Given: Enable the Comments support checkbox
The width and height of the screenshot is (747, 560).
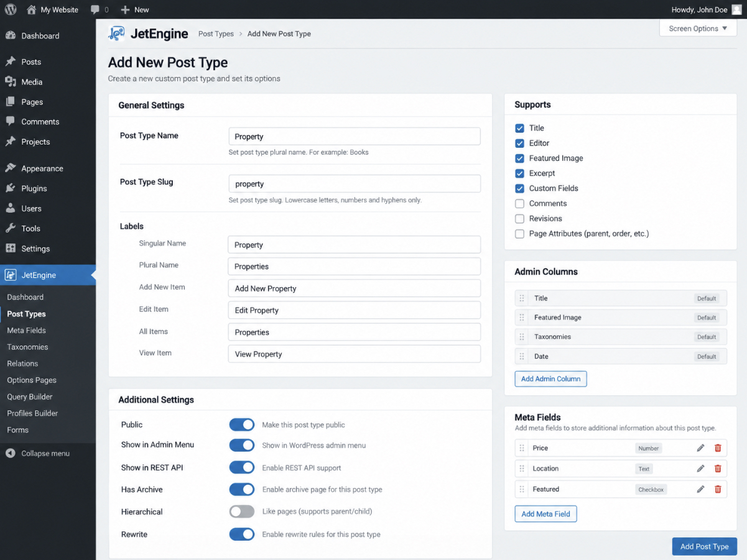Looking at the screenshot, I should pyautogui.click(x=519, y=204).
